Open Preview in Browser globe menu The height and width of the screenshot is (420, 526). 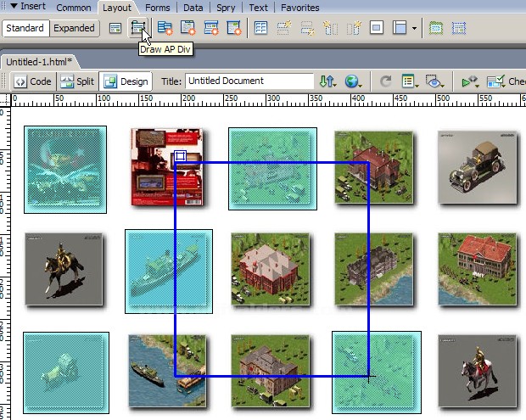click(353, 81)
